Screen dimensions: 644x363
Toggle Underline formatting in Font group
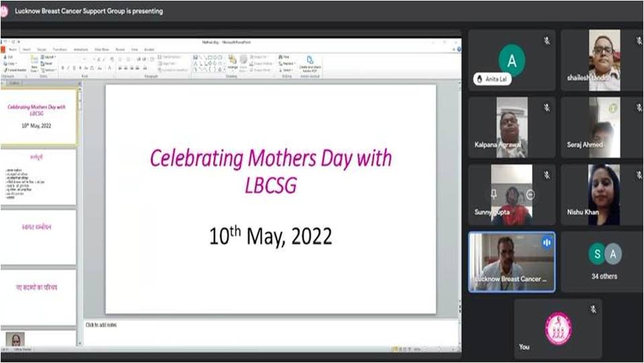(x=74, y=68)
